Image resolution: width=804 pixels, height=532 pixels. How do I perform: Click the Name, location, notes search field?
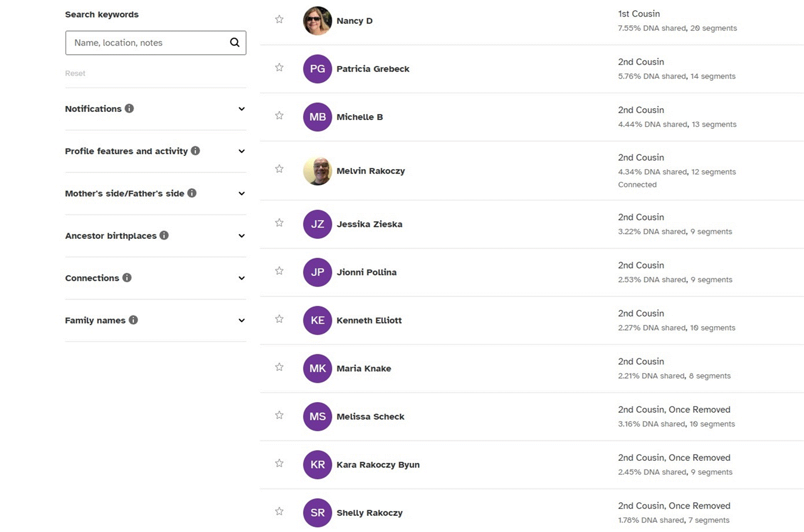(156, 43)
